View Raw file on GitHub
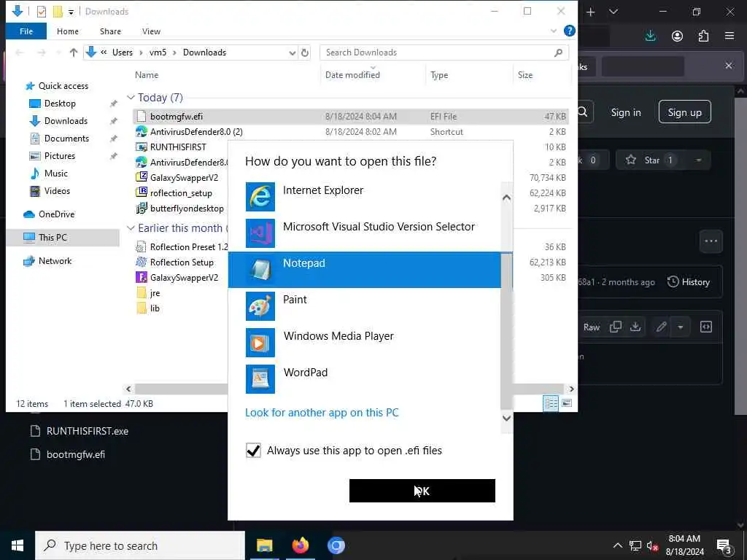 (591, 327)
